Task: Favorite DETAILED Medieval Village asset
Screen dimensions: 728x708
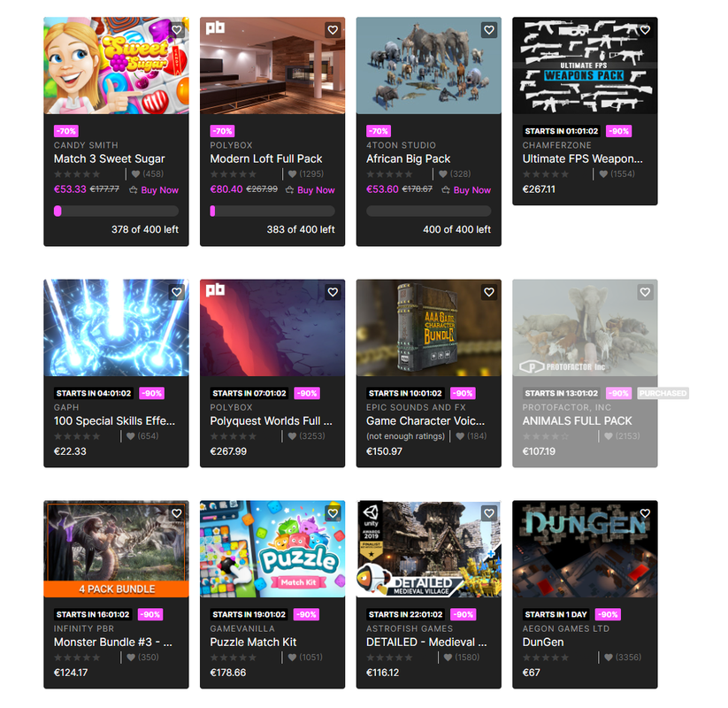Action: click(489, 513)
